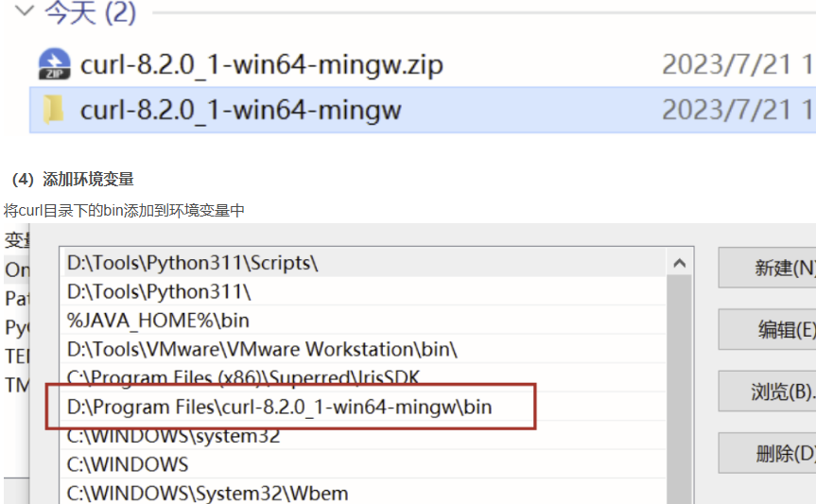Select the highlighted curl mingw\bin path entry
Viewport: 816px width, 504px height.
coord(279,407)
